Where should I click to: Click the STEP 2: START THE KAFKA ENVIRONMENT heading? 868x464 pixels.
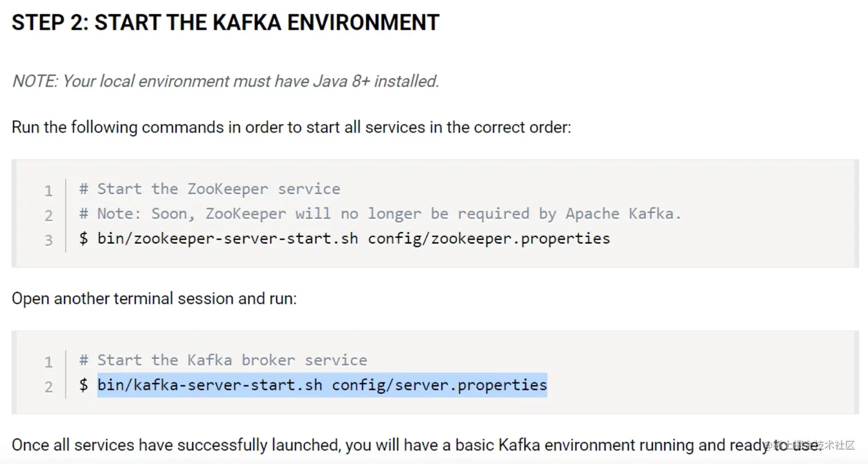(225, 22)
